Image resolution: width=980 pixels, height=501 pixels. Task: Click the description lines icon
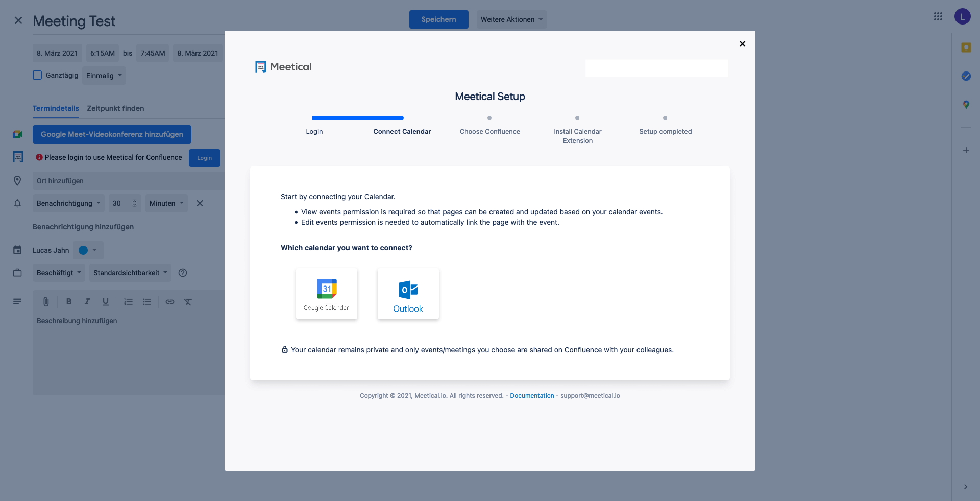(x=17, y=302)
